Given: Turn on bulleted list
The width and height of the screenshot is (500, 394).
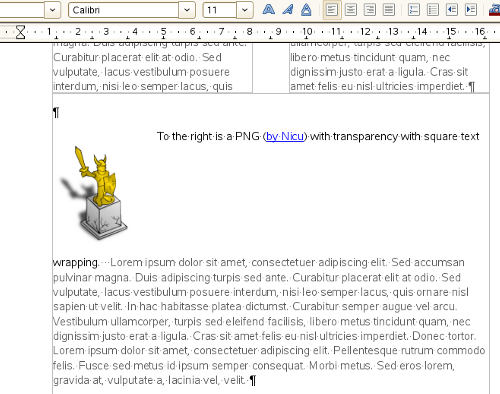Looking at the screenshot, I should point(433,10).
